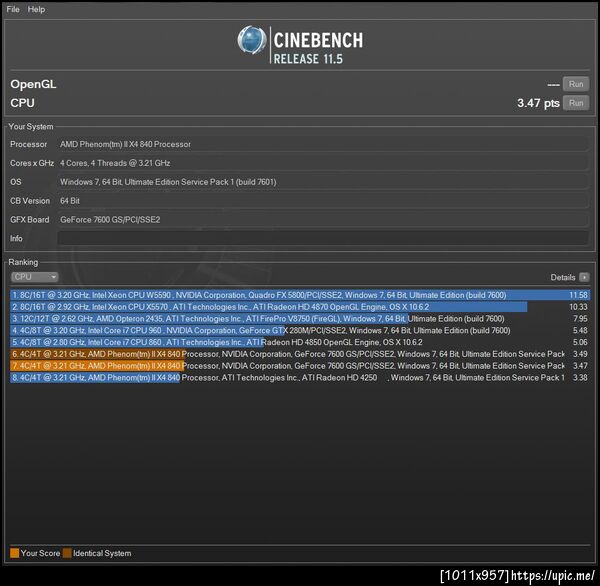
Task: Click the CPU score 3.47 pts
Action: pos(538,103)
